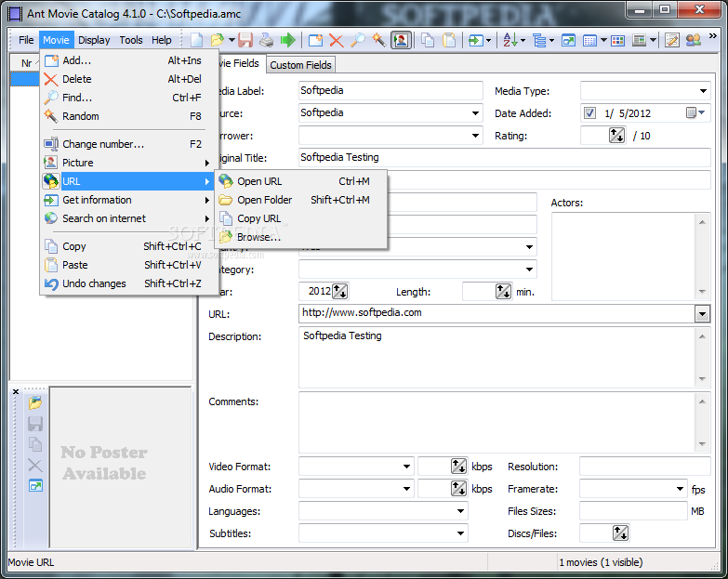Click the Random movie wand toolbar icon
This screenshot has width=728, height=579.
coord(378,40)
